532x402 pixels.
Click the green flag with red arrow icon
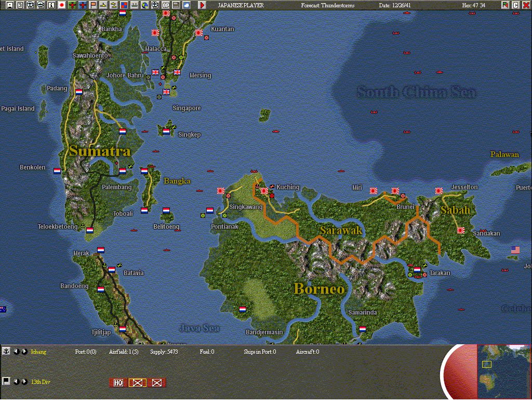pos(505,5)
